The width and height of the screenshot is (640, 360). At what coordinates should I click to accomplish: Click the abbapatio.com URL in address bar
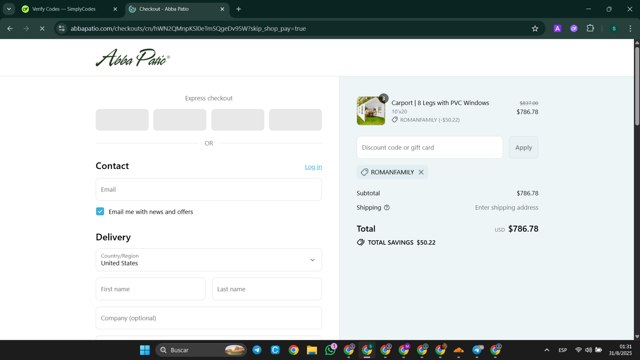click(x=188, y=29)
